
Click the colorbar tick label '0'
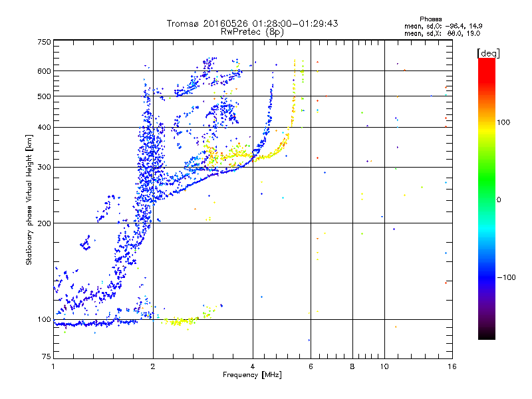(x=499, y=200)
